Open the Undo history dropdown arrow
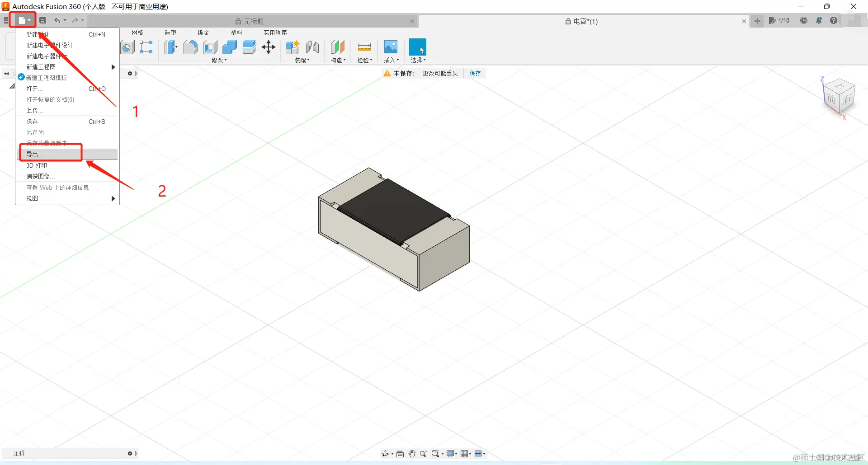 pyautogui.click(x=65, y=20)
